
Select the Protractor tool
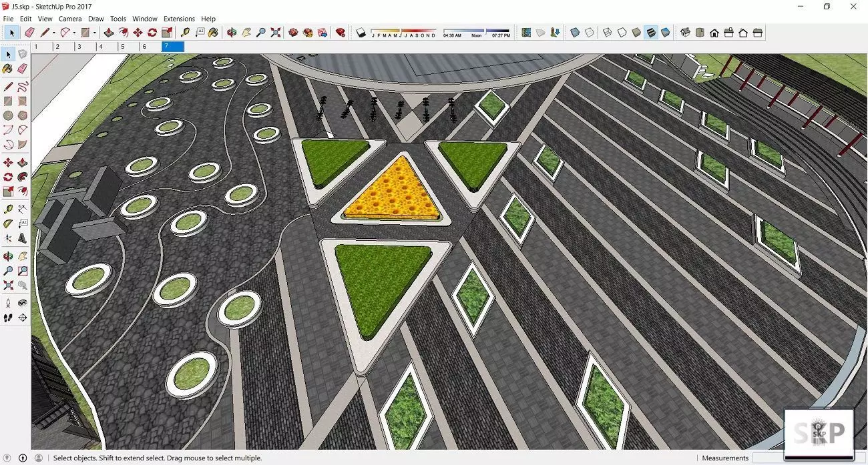8,223
